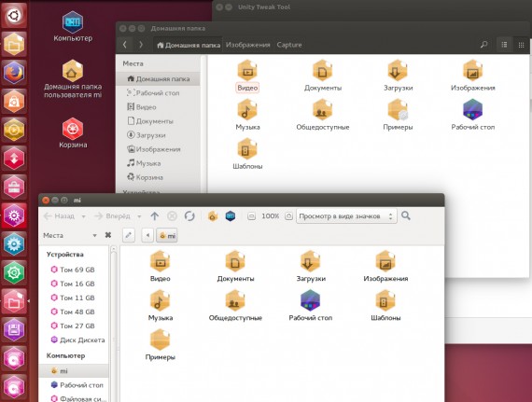
Task: Select Том 69 GB device in sidebar
Action: [73, 270]
